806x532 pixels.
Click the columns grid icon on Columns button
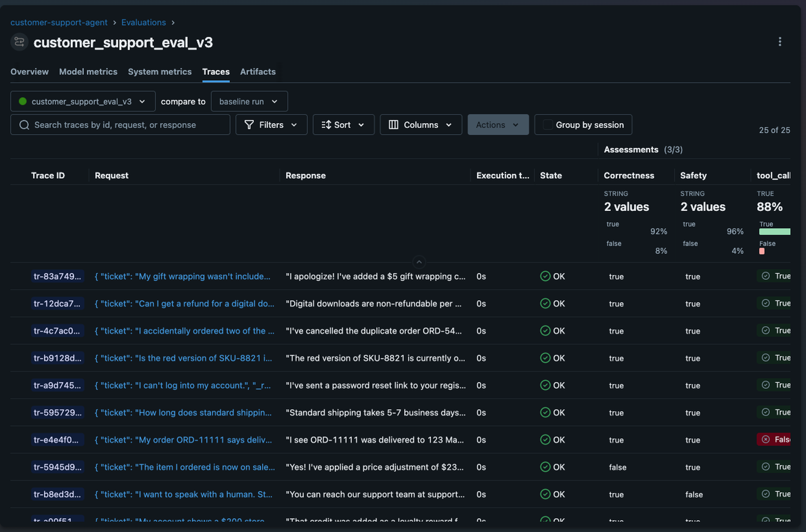tap(394, 125)
